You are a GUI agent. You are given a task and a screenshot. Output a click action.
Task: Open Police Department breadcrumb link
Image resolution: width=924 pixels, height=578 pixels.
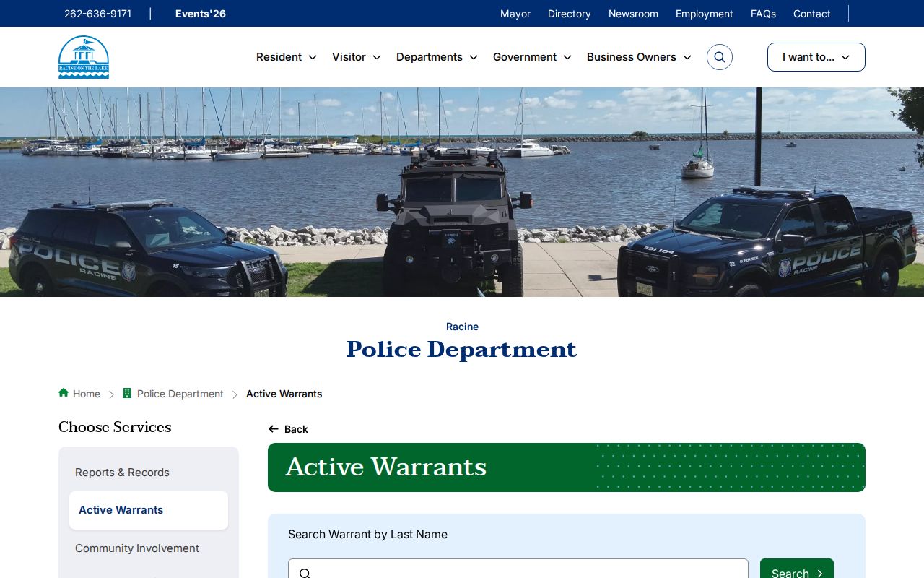pos(180,394)
